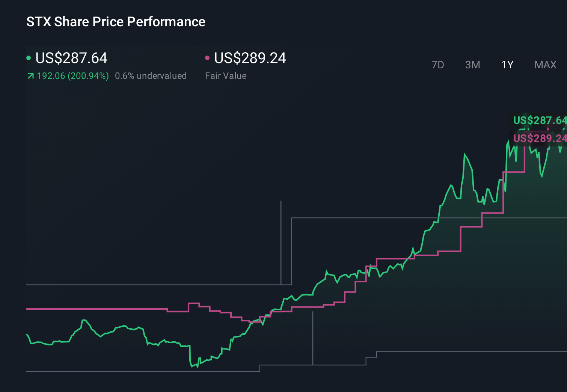Screen dimensions: 567x392
Task: Click the green upward trend arrow icon
Action: click(30, 75)
